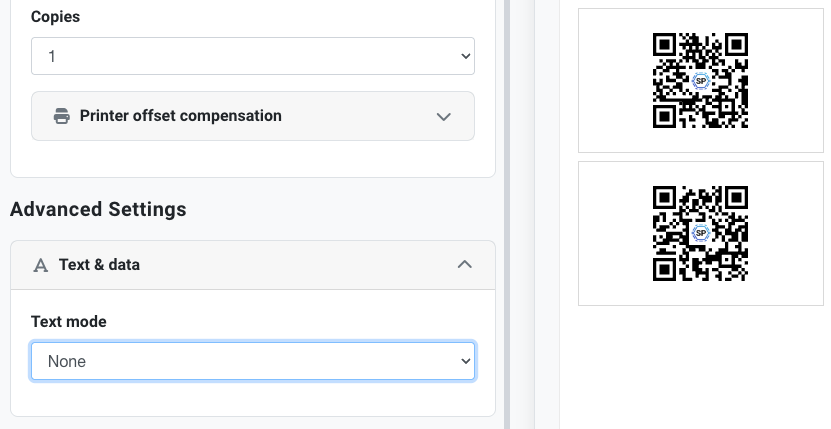831x429 pixels.
Task: Click the Text mode field label
Action: 69,321
